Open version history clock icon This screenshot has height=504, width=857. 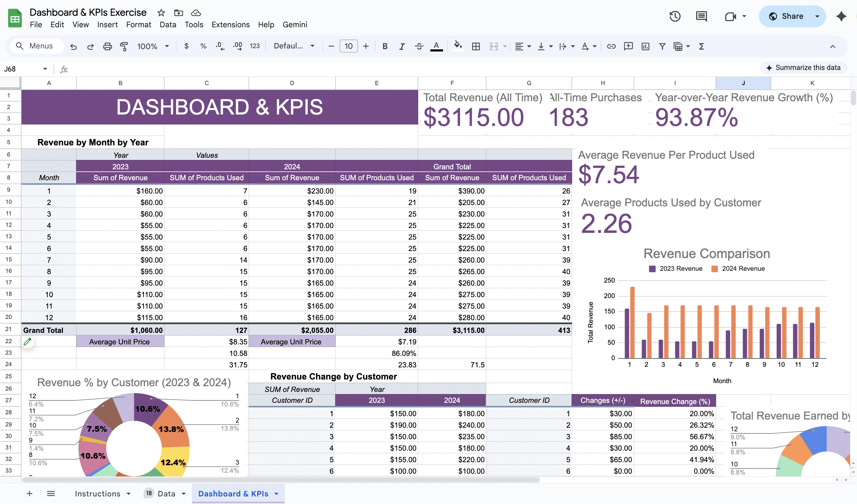[675, 16]
